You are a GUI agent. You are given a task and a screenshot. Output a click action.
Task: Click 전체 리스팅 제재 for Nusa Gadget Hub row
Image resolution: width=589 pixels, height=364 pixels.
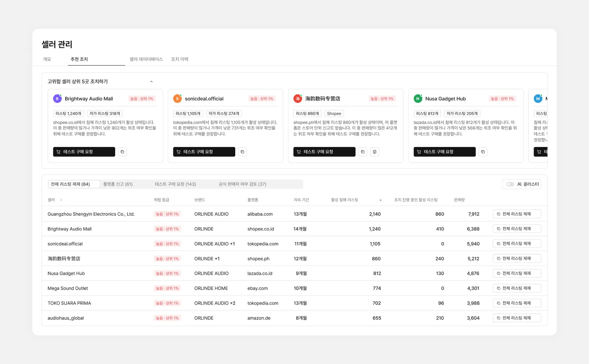tap(517, 274)
